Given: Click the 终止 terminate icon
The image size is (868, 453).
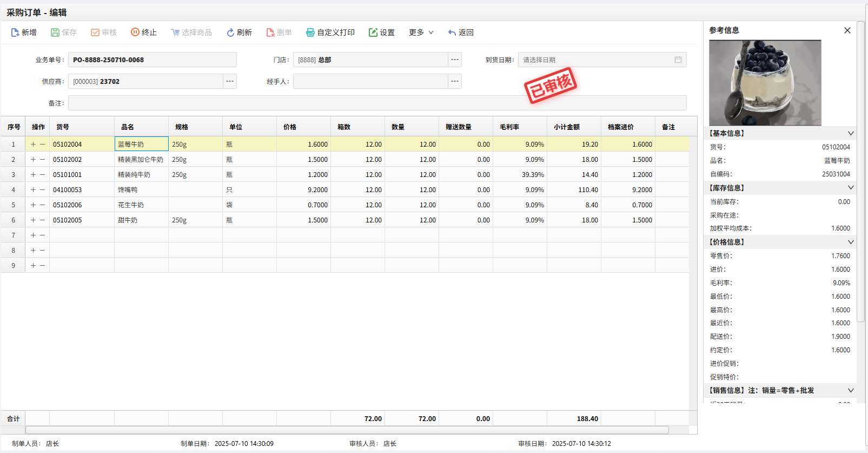Looking at the screenshot, I should 135,32.
